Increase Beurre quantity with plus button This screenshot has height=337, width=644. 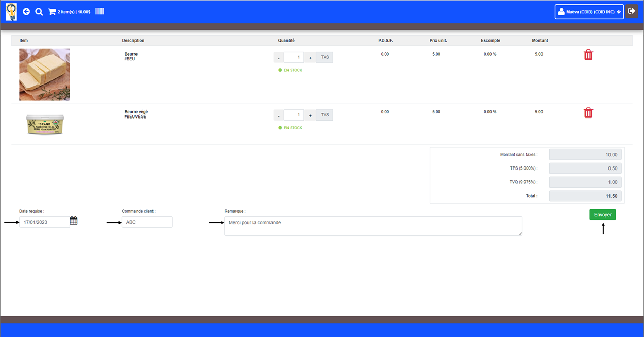(x=310, y=58)
